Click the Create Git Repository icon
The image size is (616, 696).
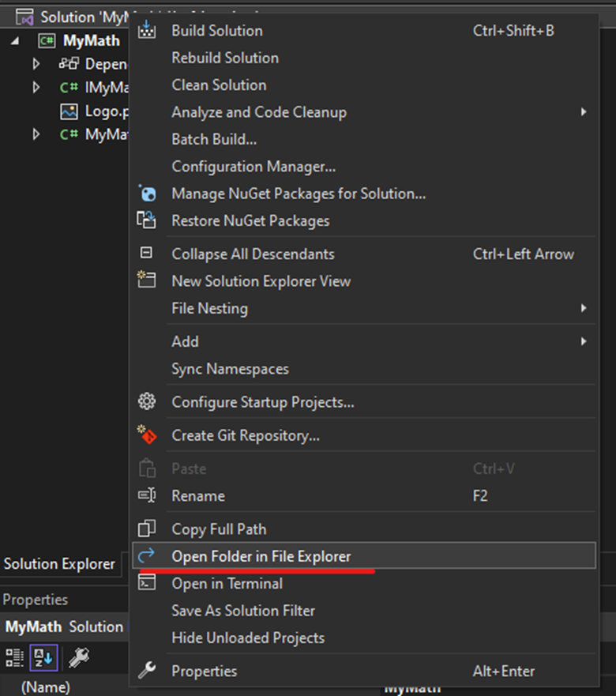tap(146, 435)
